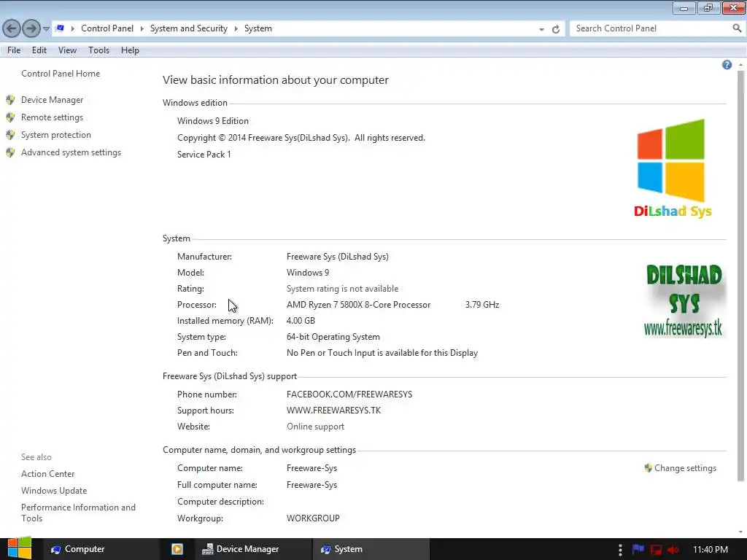Image resolution: width=747 pixels, height=560 pixels.
Task: Refresh the System page
Action: coord(555,29)
